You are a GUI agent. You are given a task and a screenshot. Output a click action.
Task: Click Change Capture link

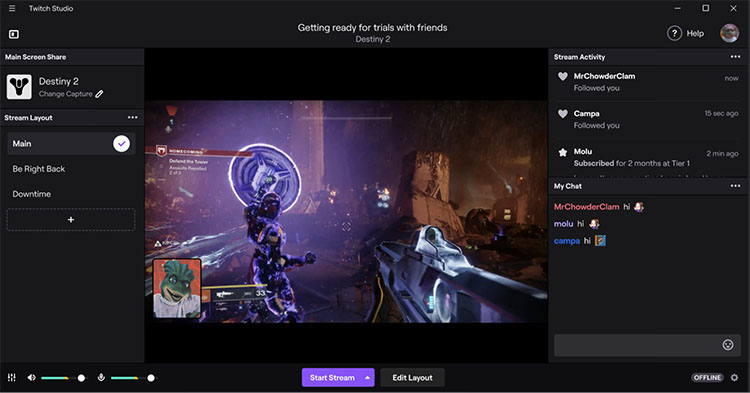coord(66,94)
